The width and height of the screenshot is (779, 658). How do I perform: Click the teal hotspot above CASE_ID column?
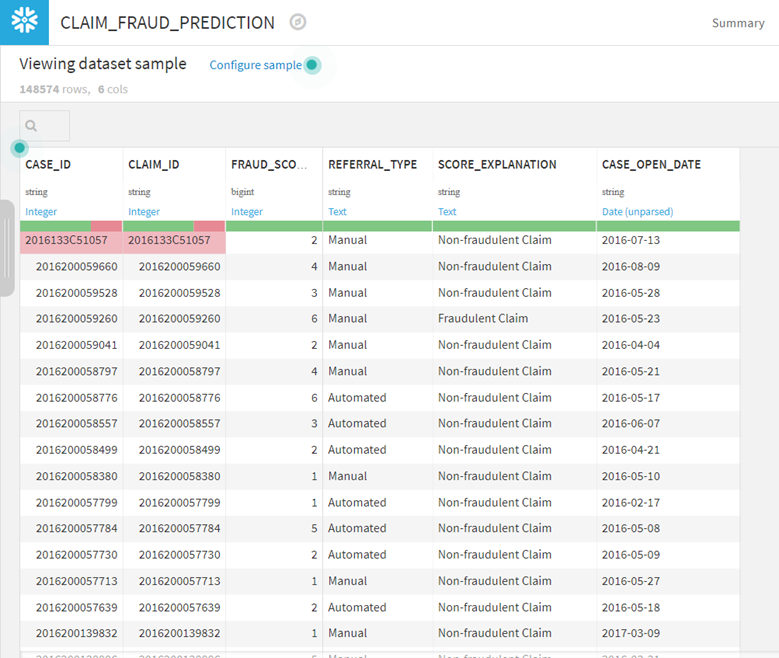pyautogui.click(x=19, y=148)
